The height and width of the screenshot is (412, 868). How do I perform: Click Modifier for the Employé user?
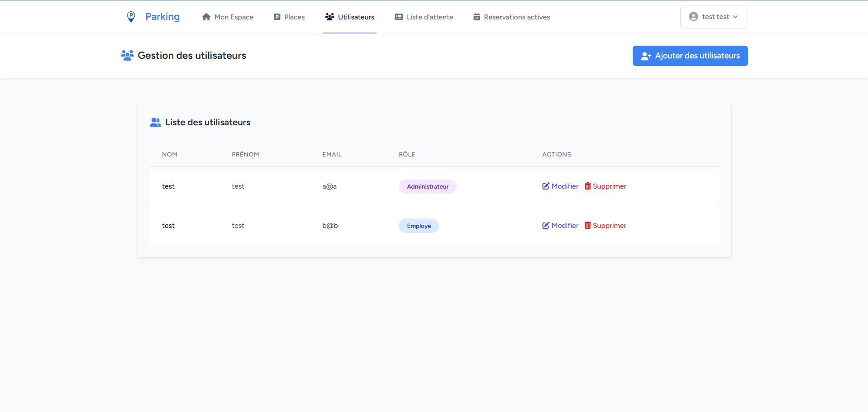[565, 225]
